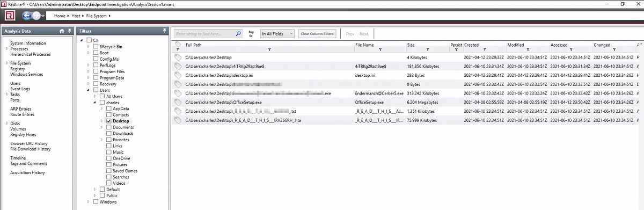Click tag icon in column header
Viewport: 644px width, 210px height.
pyautogui.click(x=178, y=44)
